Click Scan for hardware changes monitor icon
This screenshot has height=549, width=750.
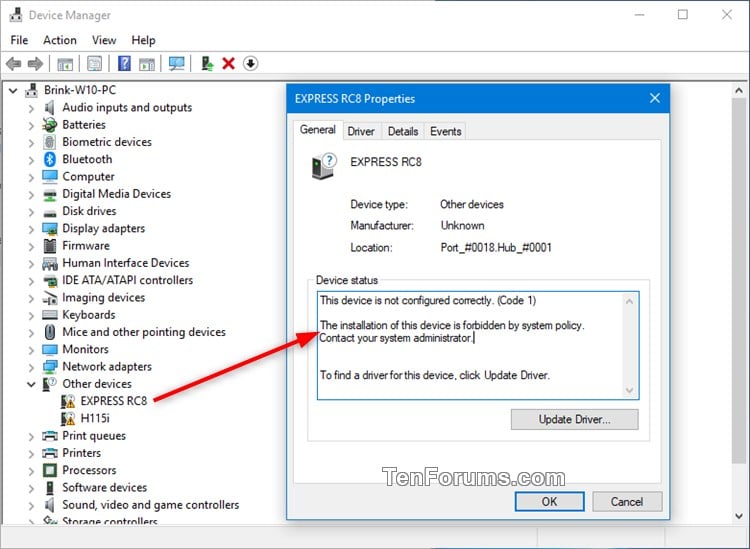point(176,63)
